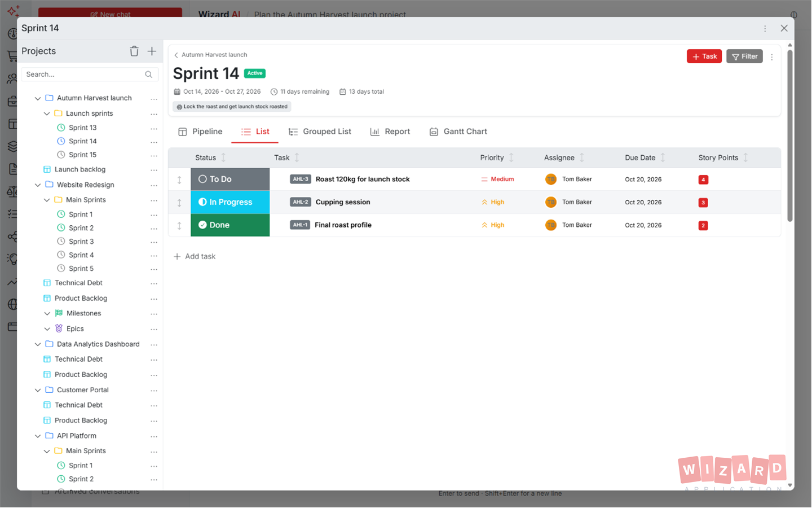The image size is (812, 508).
Task: Click the red 4 story points badge
Action: tap(703, 180)
